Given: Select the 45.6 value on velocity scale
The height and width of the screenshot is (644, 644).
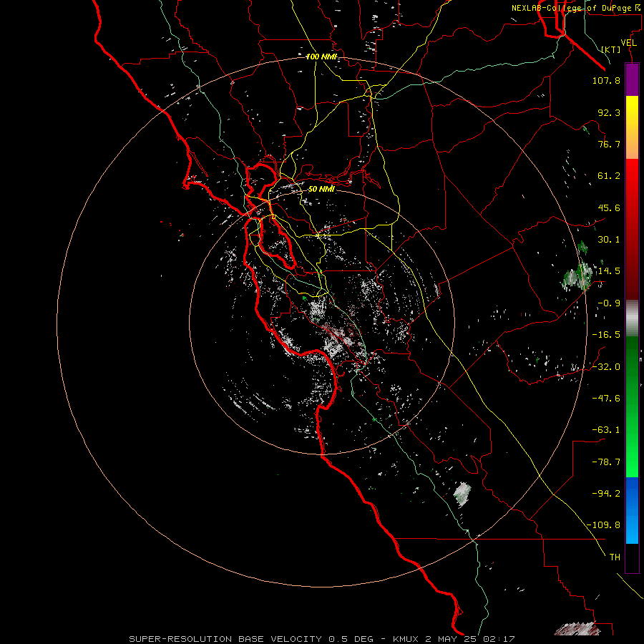Looking at the screenshot, I should pos(609,208).
